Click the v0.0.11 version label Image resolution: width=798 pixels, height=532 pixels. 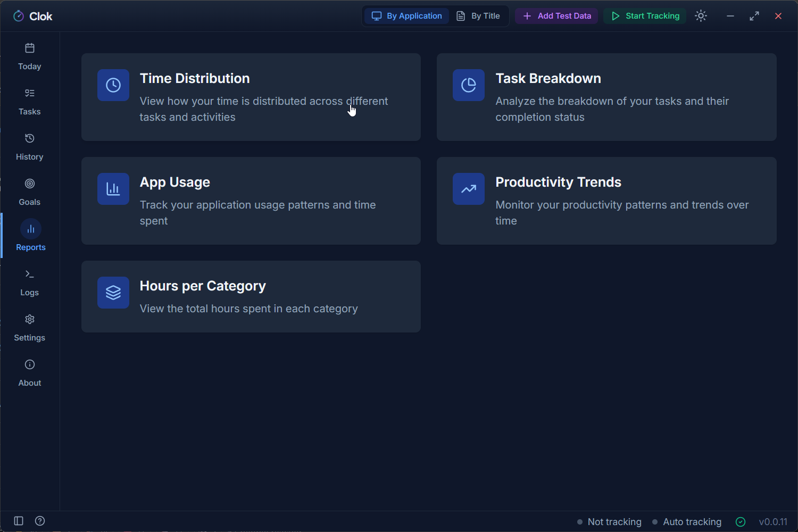(773, 522)
